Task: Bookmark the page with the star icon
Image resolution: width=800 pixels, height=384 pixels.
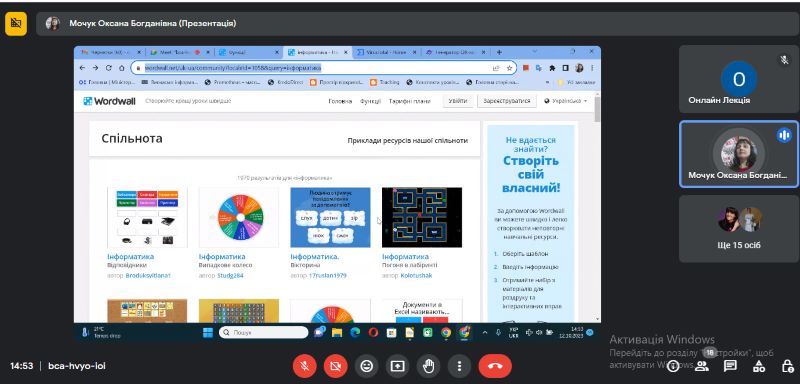Action: (509, 68)
